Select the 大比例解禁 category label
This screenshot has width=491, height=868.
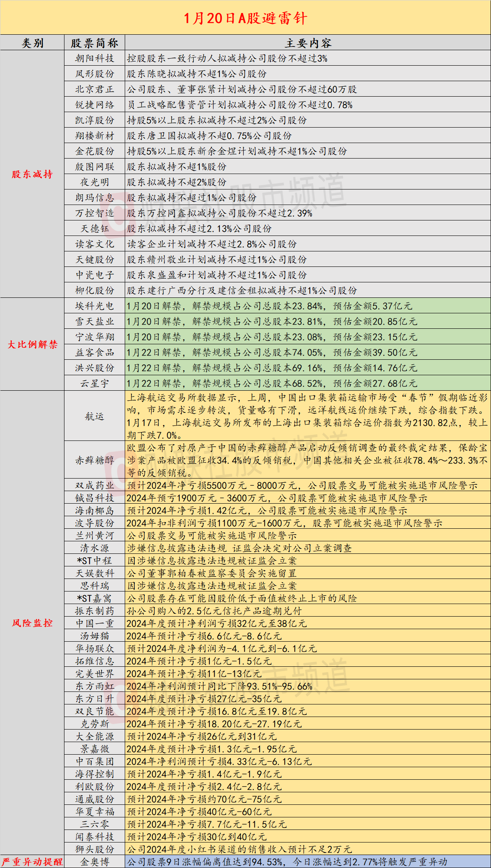(x=32, y=344)
